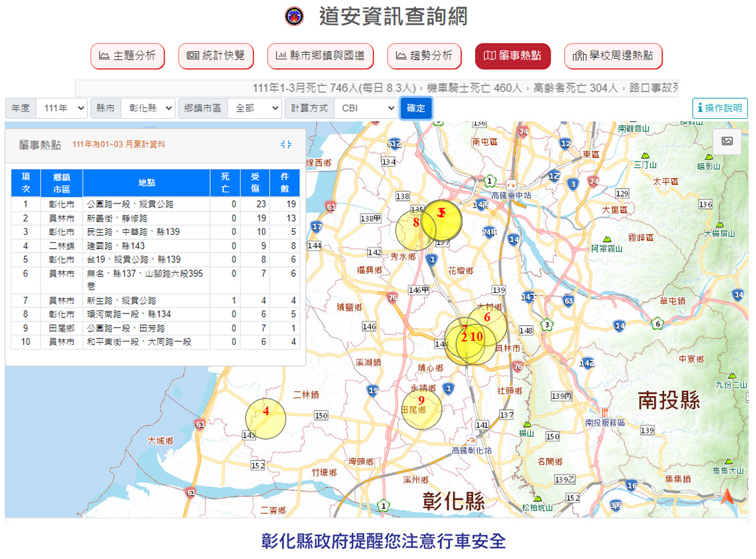Go to 主題分析 tab
756x559 pixels.
tap(127, 56)
